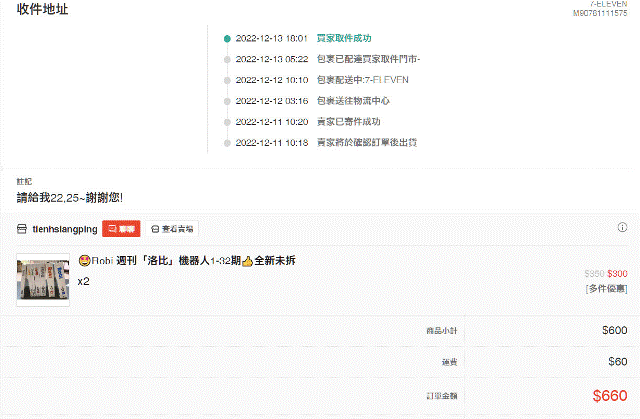Click the 2022-12-11 10:18 timeline dot

tap(227, 143)
